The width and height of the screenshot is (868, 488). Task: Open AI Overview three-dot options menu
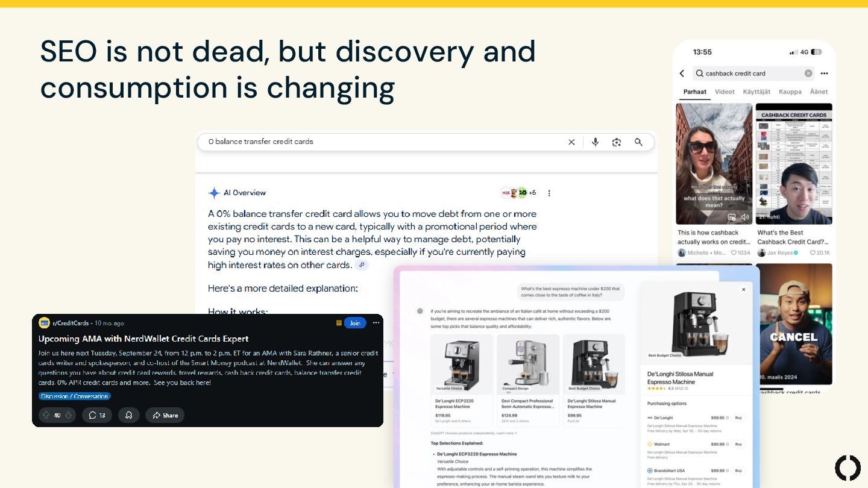click(549, 193)
